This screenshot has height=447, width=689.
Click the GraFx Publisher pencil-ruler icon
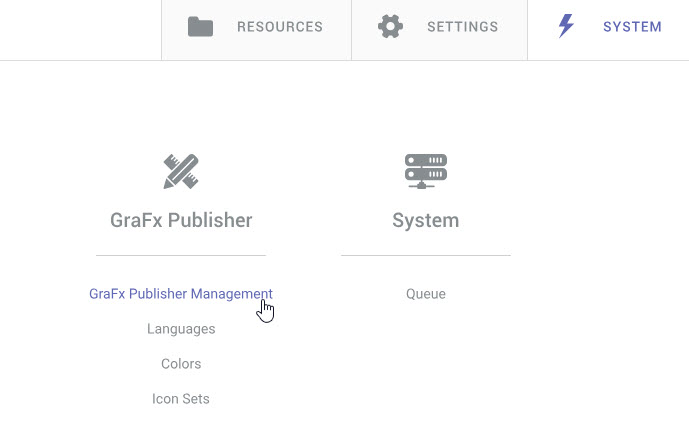181,171
